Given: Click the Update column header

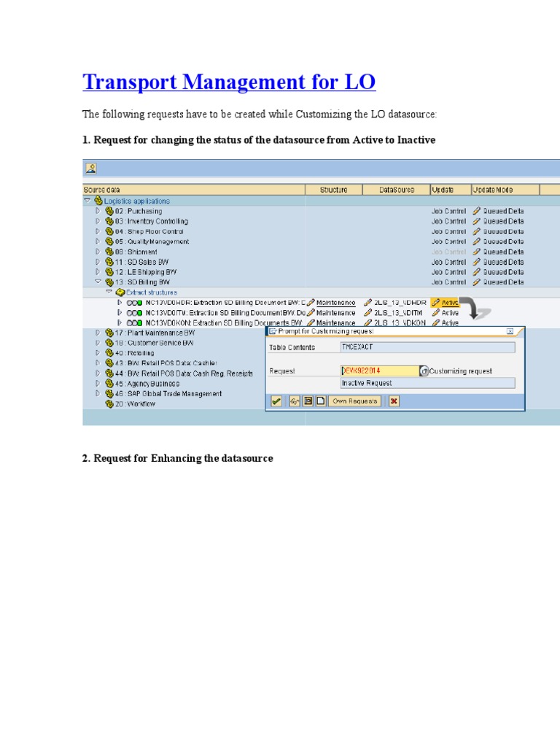Looking at the screenshot, I should tap(451, 190).
